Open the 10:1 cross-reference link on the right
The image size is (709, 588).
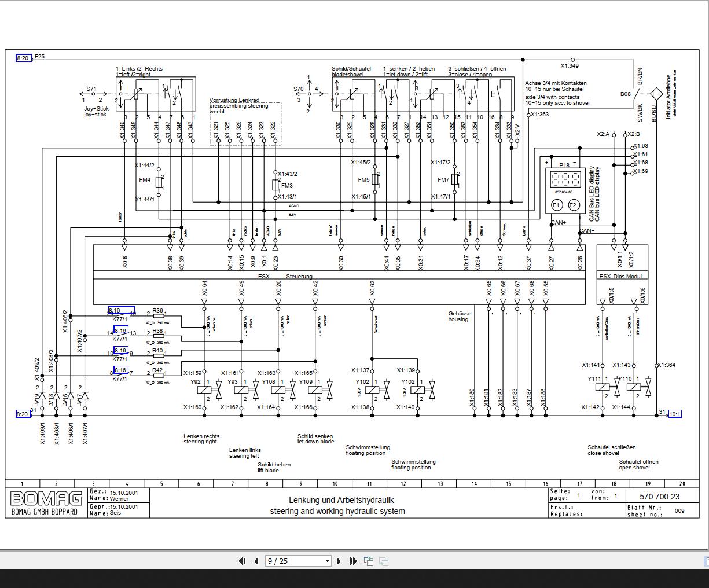click(675, 414)
